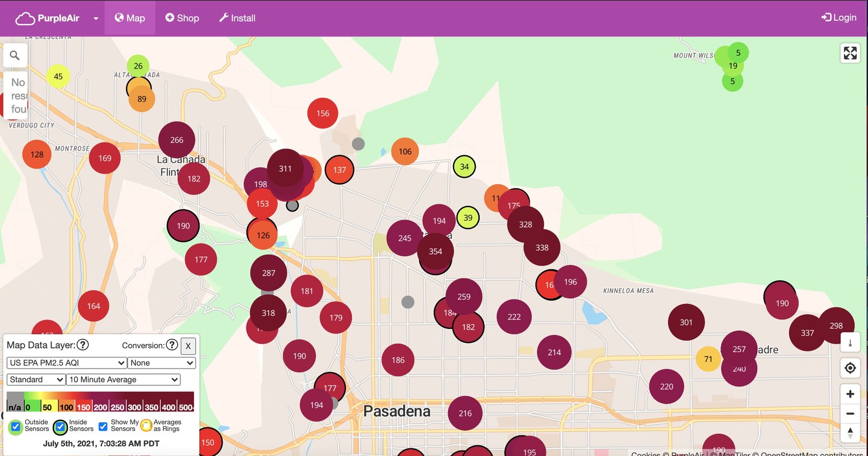The image size is (868, 456).
Task: Center map on my location
Action: click(850, 368)
